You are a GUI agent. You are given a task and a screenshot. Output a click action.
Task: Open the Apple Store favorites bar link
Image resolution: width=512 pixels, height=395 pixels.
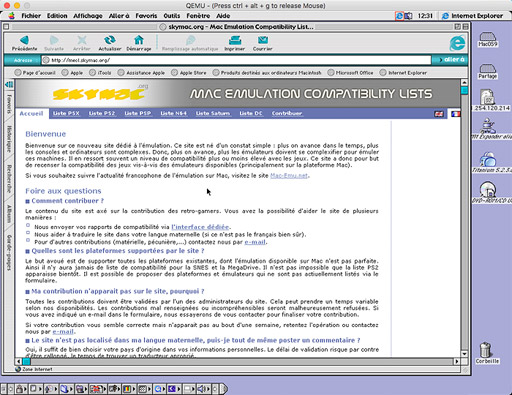pos(189,72)
